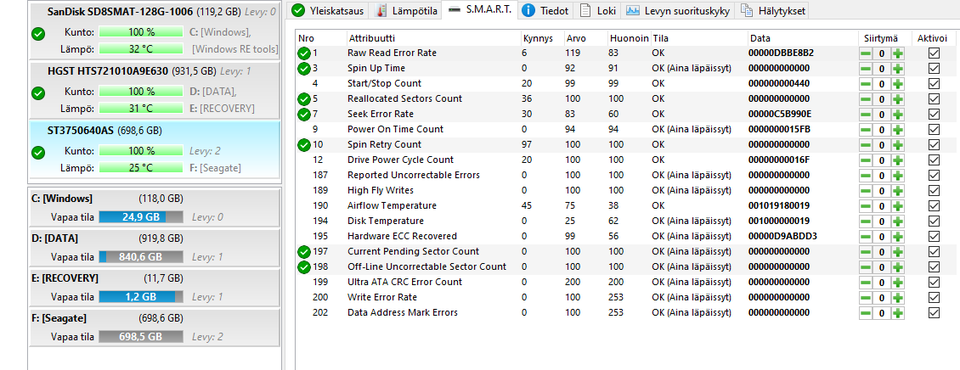Decrease offset for Reported Uncorrectable Errors
The width and height of the screenshot is (960, 370).
(866, 176)
